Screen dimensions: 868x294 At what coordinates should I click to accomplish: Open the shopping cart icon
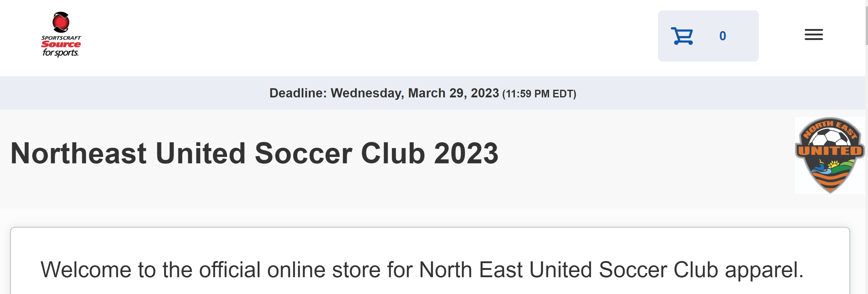(681, 36)
